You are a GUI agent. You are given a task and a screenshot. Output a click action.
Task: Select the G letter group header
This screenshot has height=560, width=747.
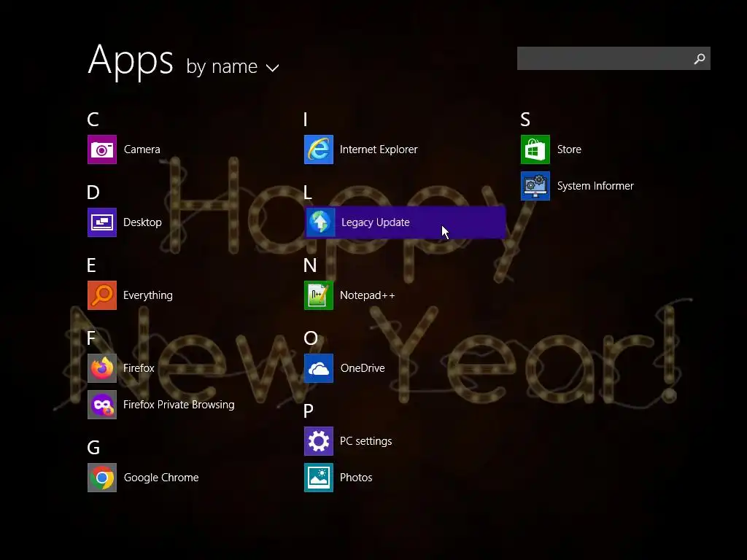coord(94,448)
